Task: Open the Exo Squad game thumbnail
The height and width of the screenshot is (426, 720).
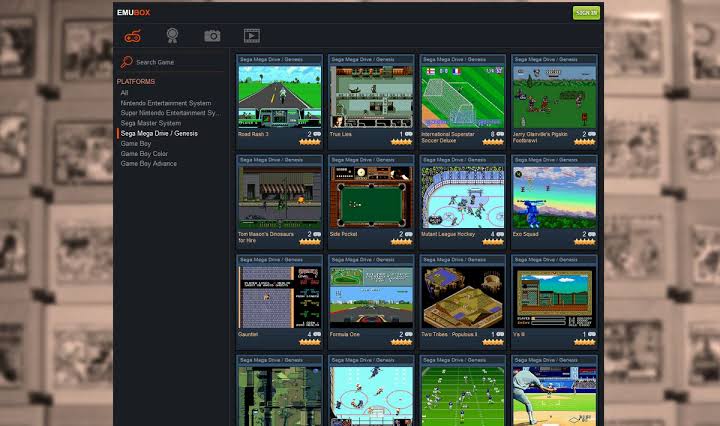Action: point(554,197)
